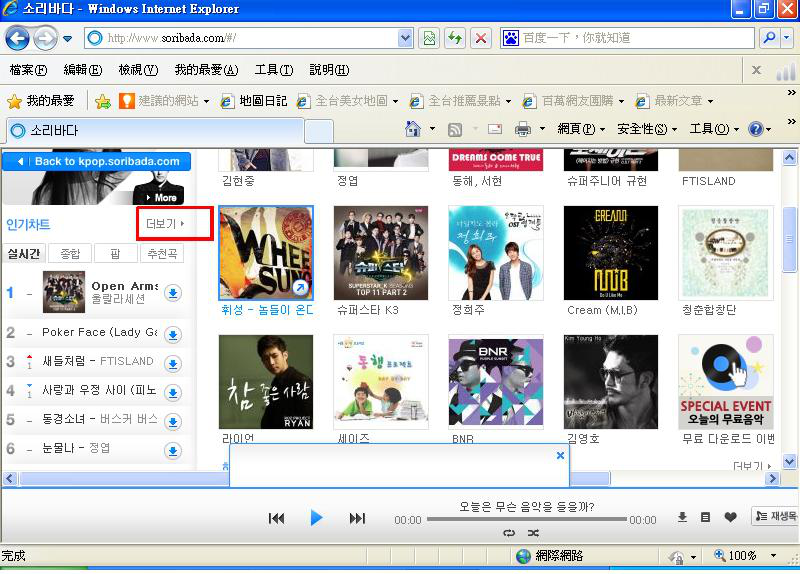Download Poker Face track in chart
The height and width of the screenshot is (574, 800).
pos(173,335)
